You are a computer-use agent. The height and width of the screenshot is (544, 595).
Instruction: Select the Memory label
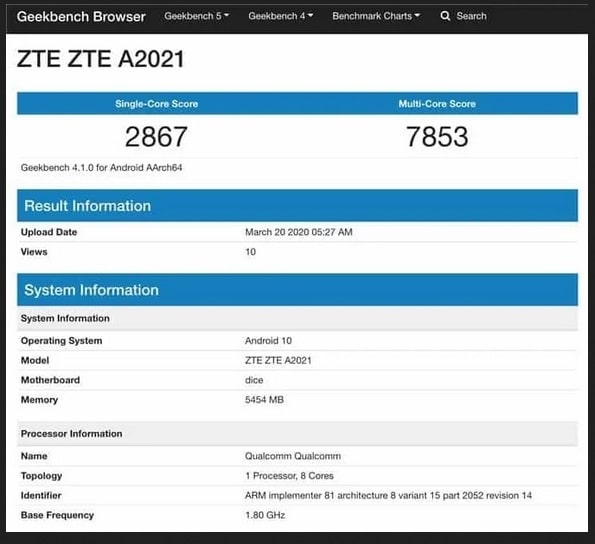(x=39, y=400)
